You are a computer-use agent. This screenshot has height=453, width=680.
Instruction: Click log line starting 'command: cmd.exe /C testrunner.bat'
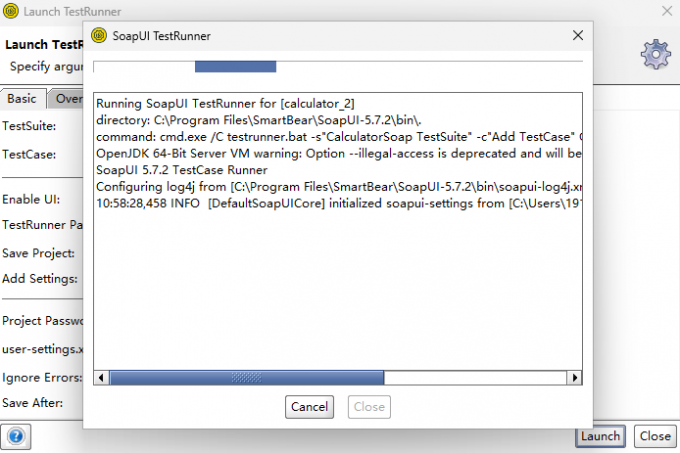[339, 137]
